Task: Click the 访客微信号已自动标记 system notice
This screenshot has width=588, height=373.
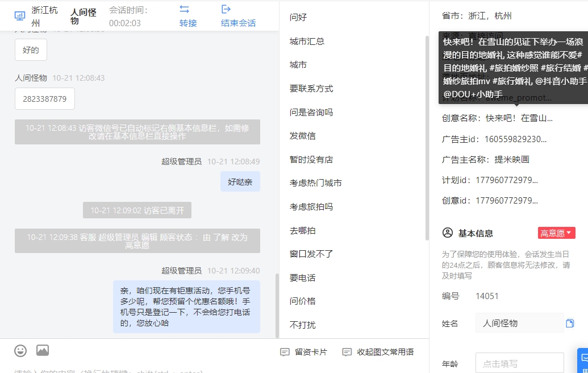Action: click(x=137, y=132)
